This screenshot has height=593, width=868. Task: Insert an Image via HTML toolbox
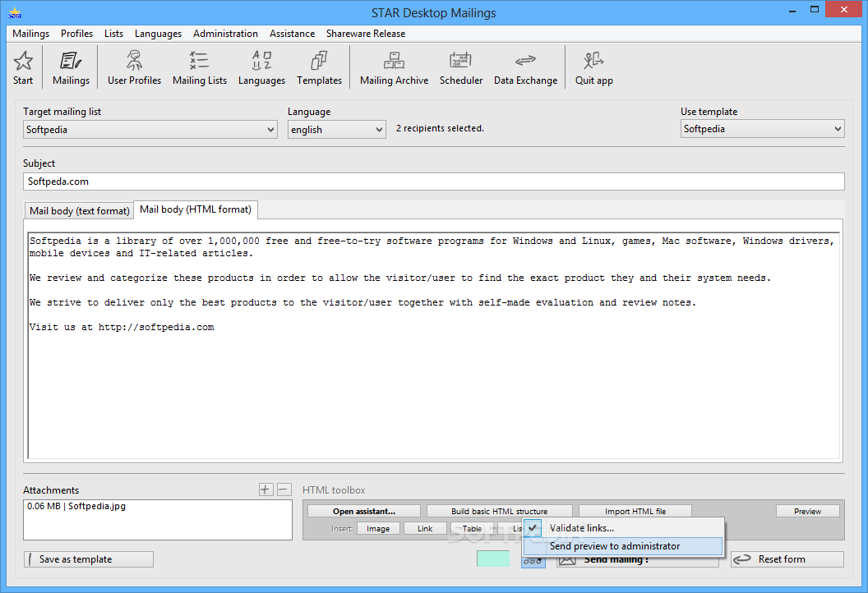[x=378, y=528]
